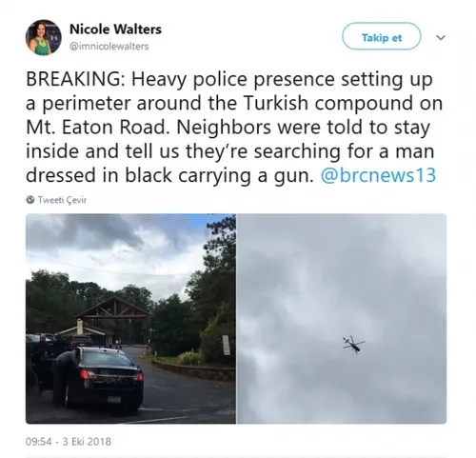Click the Tweeti Çevir translate link
This screenshot has height=458, width=476.
62,200
